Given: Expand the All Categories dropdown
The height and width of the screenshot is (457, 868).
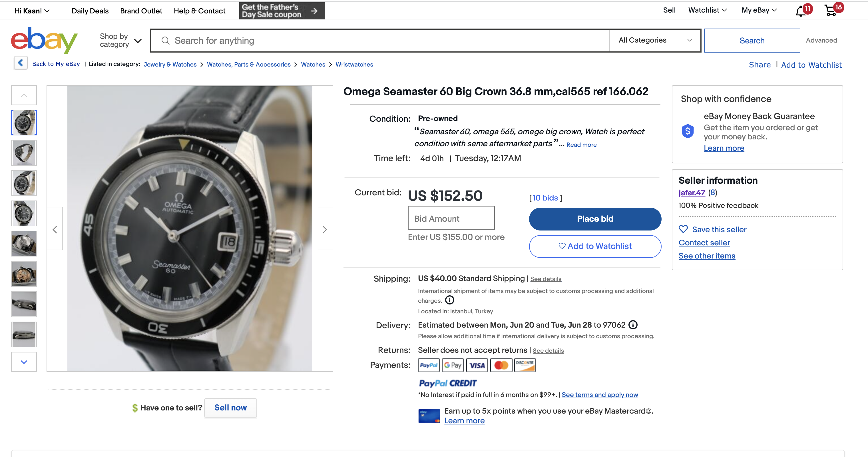Looking at the screenshot, I should (655, 41).
